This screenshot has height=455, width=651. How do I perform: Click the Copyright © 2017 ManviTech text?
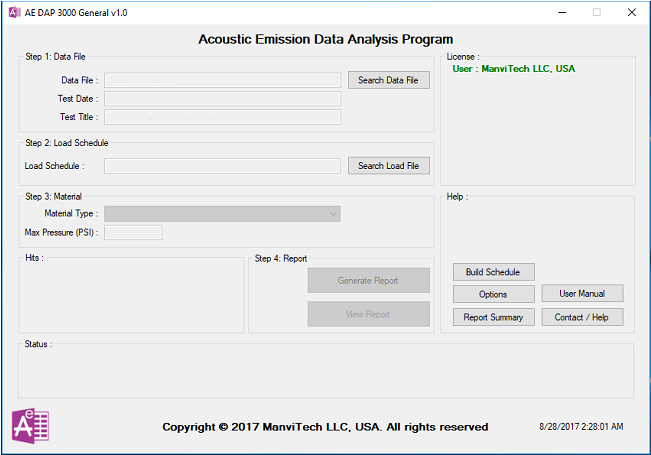(x=325, y=427)
